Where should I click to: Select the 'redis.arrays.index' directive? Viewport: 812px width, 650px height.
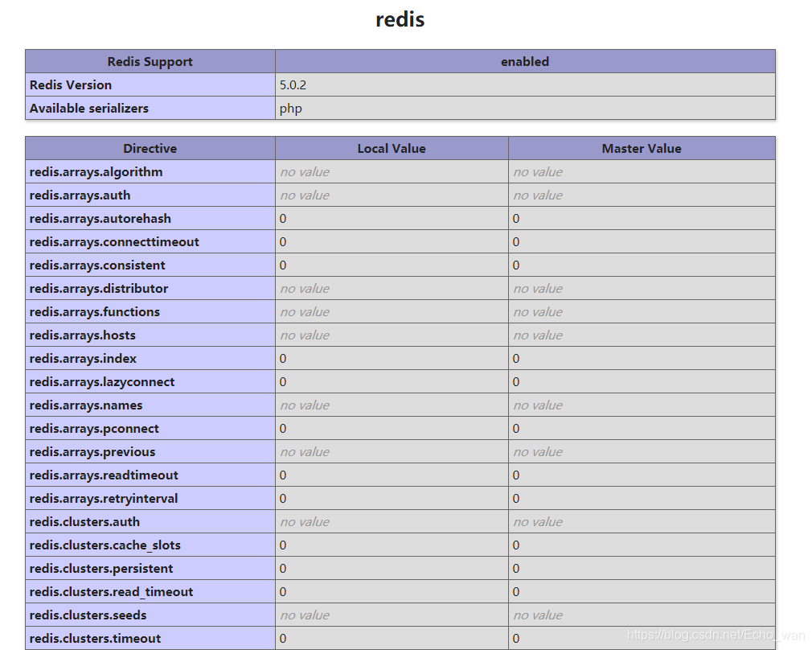84,359
